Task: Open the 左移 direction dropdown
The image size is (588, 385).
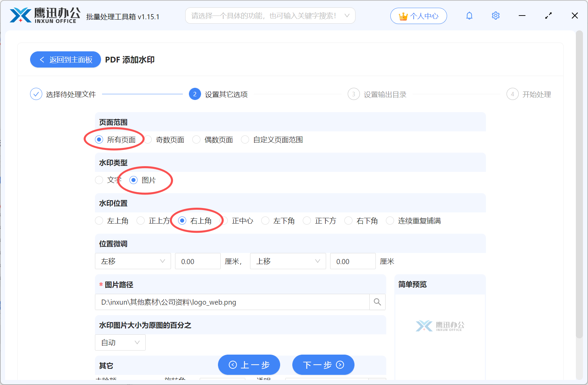Action: point(133,261)
